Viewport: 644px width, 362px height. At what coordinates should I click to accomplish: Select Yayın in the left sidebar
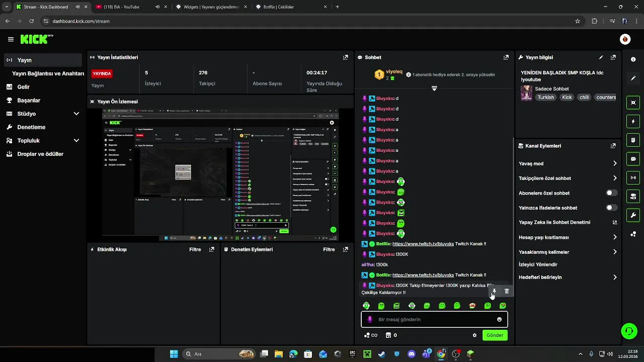pos(43,60)
